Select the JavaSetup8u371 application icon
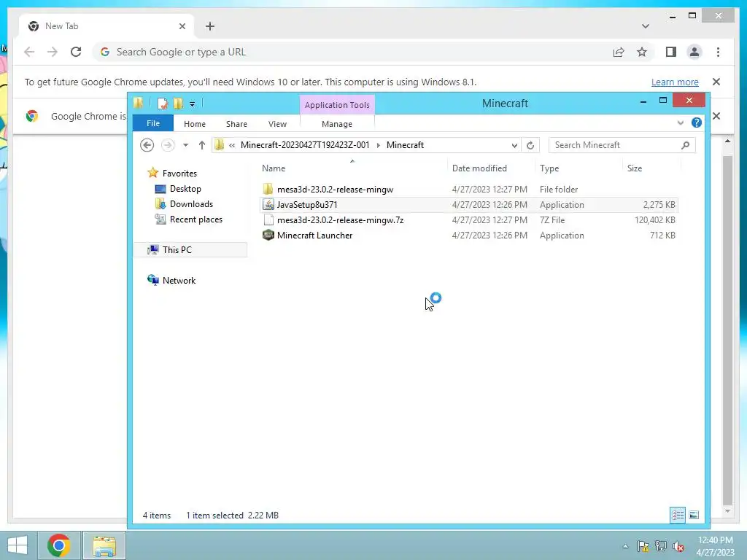Image resolution: width=747 pixels, height=560 pixels. (268, 204)
